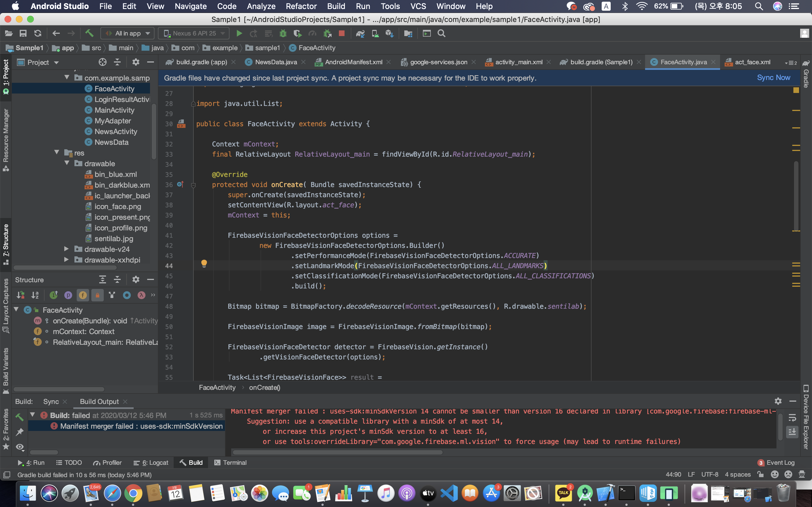
Task: Toggle the eye view icon in Build panel
Action: coord(20,447)
